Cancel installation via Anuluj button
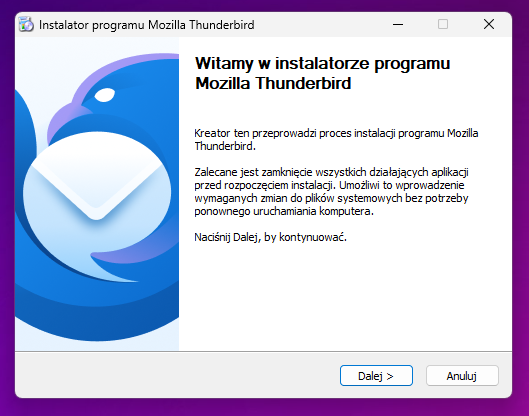 [x=462, y=376]
